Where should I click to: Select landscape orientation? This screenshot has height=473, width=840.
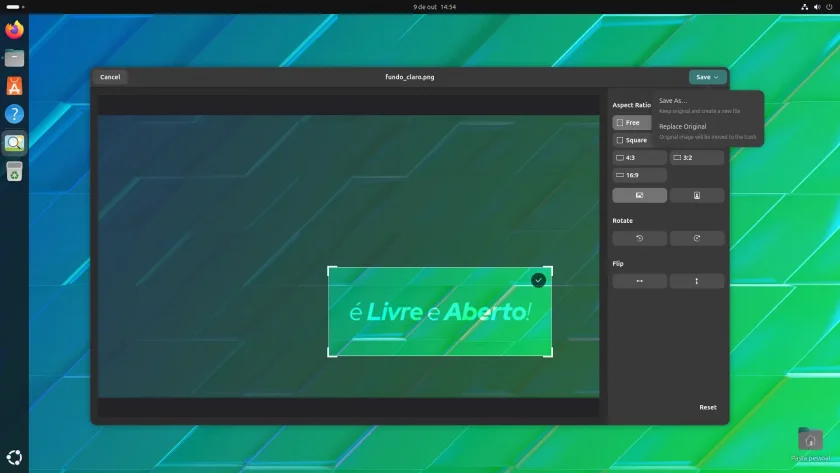(640, 196)
